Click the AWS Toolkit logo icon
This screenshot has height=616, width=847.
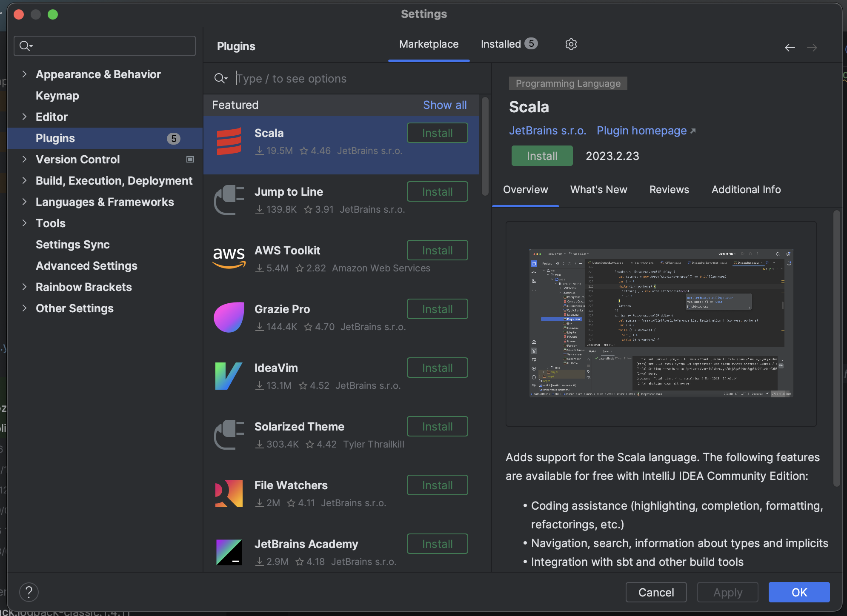[x=229, y=258]
